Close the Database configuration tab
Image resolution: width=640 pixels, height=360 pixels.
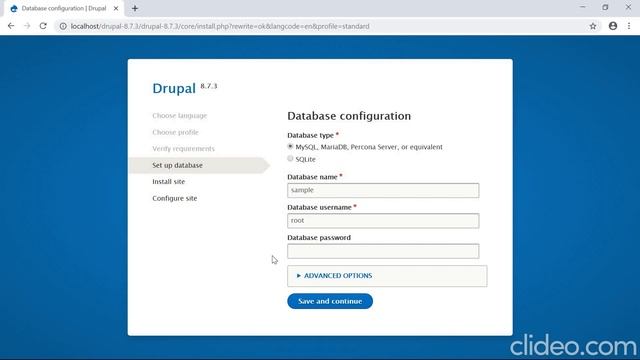pos(116,8)
